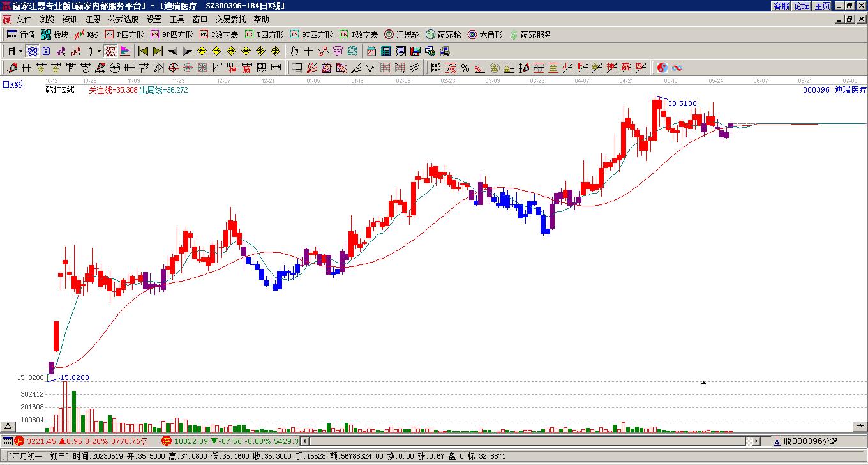Open the 江恩轮 Gann wheel
Screen dimensions: 868x465
click(x=402, y=34)
